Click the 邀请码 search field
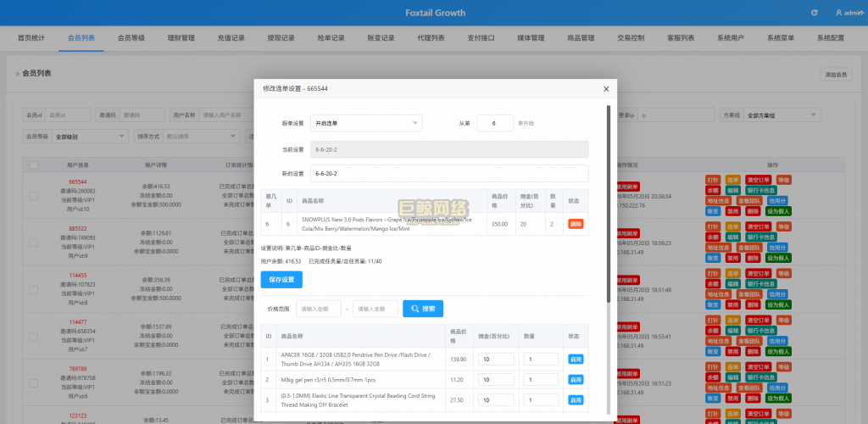Image resolution: width=868 pixels, height=424 pixels. pyautogui.click(x=142, y=115)
